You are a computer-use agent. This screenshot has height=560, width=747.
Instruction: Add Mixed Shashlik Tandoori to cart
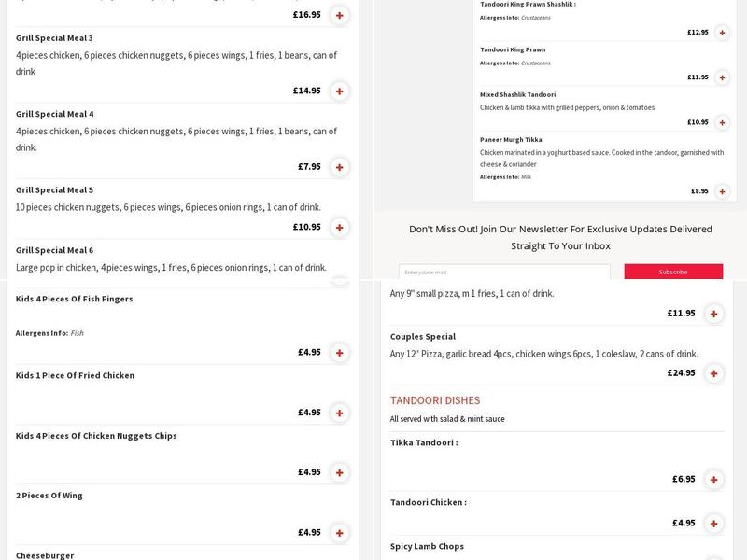click(720, 122)
